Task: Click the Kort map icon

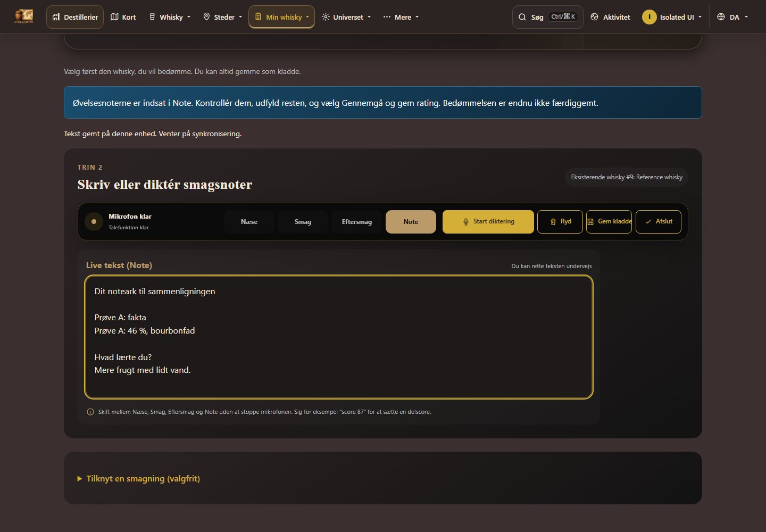Action: 114,17
